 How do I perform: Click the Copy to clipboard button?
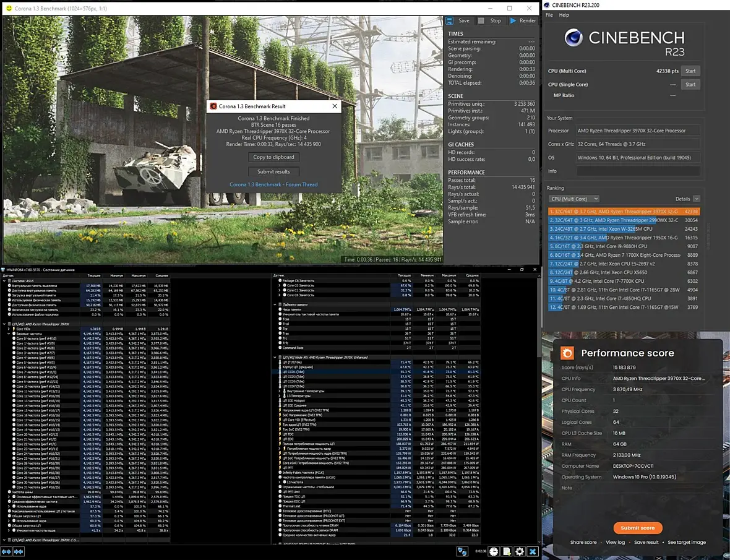click(273, 157)
